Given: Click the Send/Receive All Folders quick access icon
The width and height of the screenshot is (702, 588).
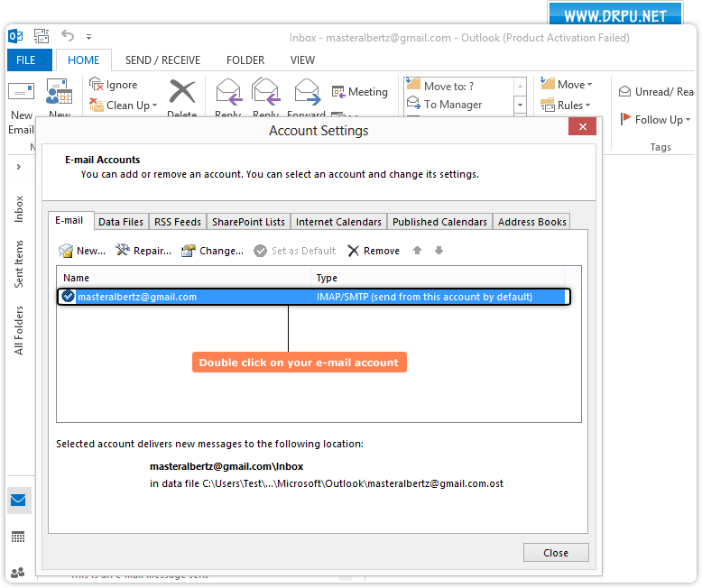Looking at the screenshot, I should pyautogui.click(x=42, y=36).
